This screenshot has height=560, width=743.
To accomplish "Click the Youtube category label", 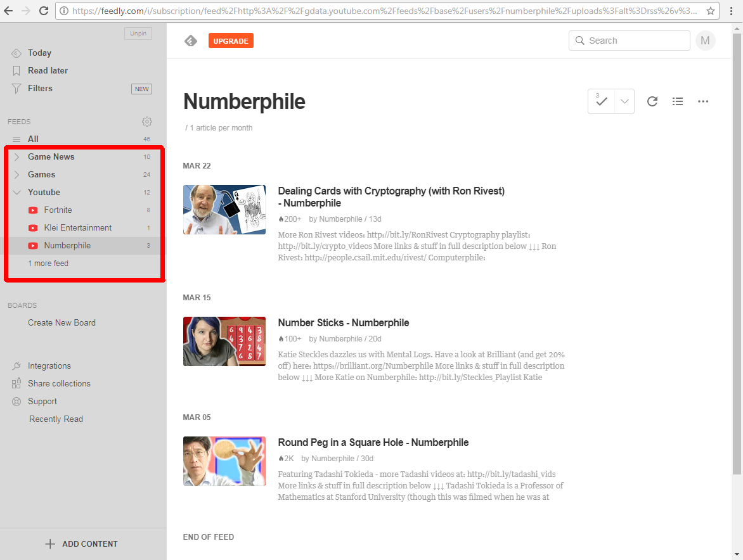I will point(44,192).
